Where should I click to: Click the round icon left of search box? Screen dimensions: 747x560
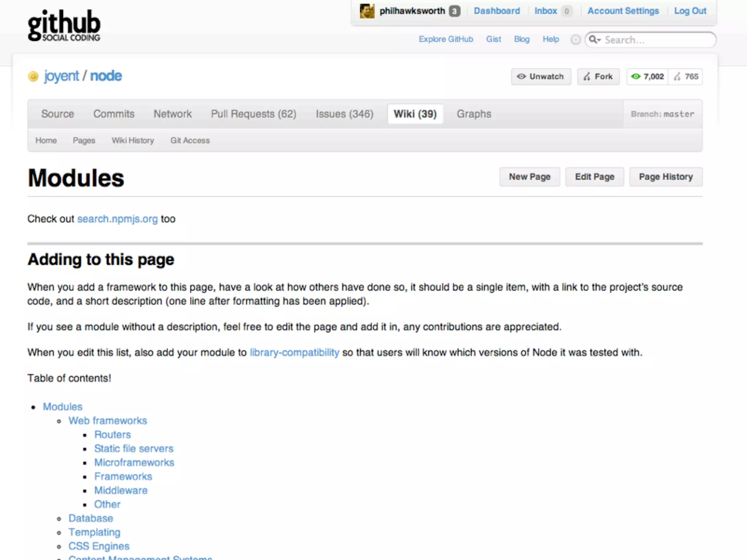575,39
